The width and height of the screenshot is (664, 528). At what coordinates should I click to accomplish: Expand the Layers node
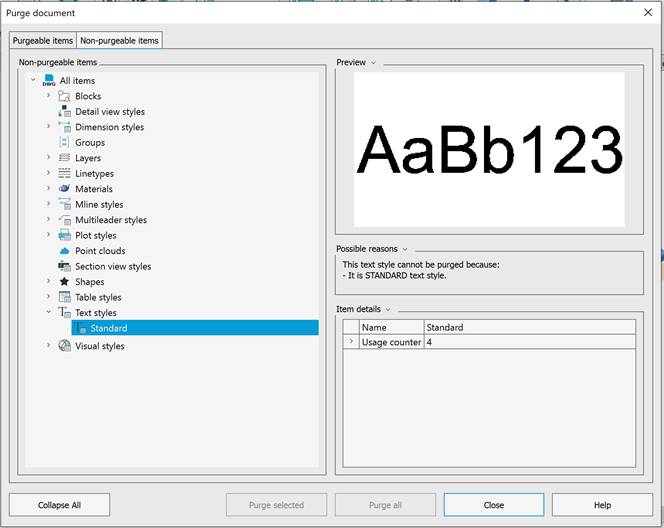pos(48,157)
